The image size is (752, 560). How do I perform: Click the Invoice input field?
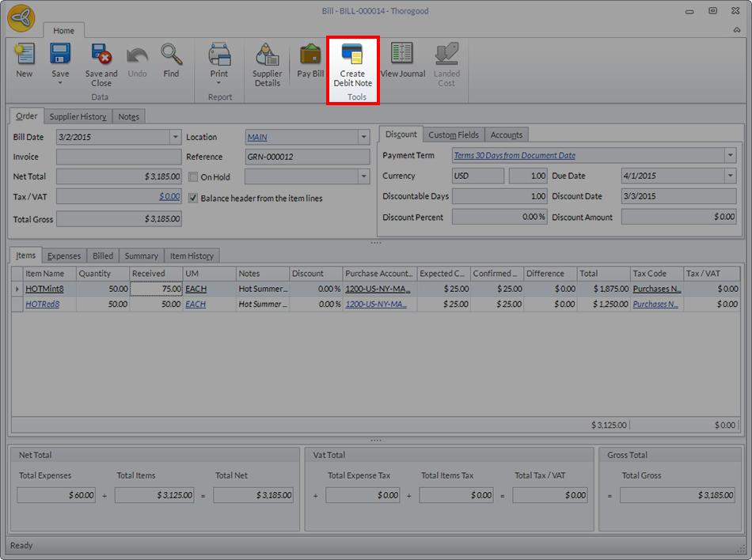pos(119,157)
